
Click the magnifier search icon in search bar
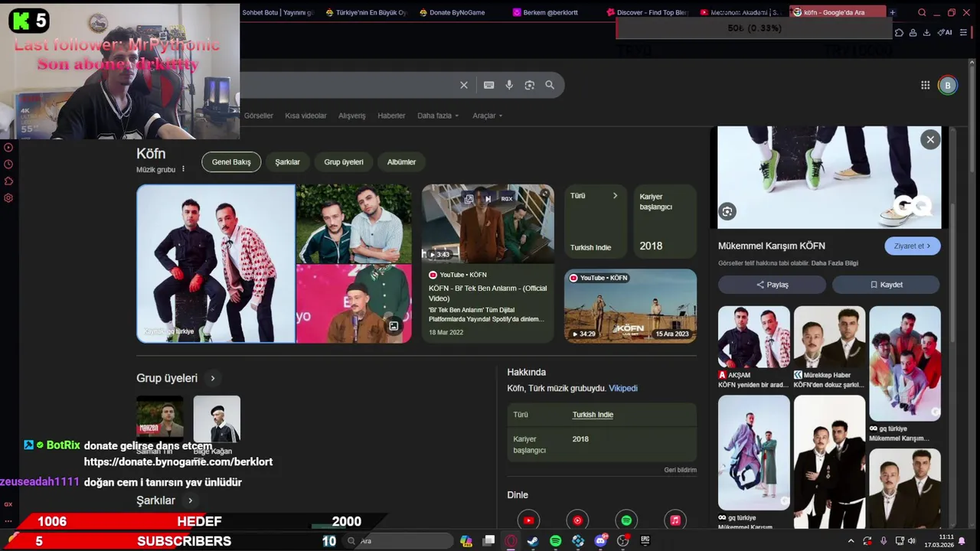click(550, 85)
